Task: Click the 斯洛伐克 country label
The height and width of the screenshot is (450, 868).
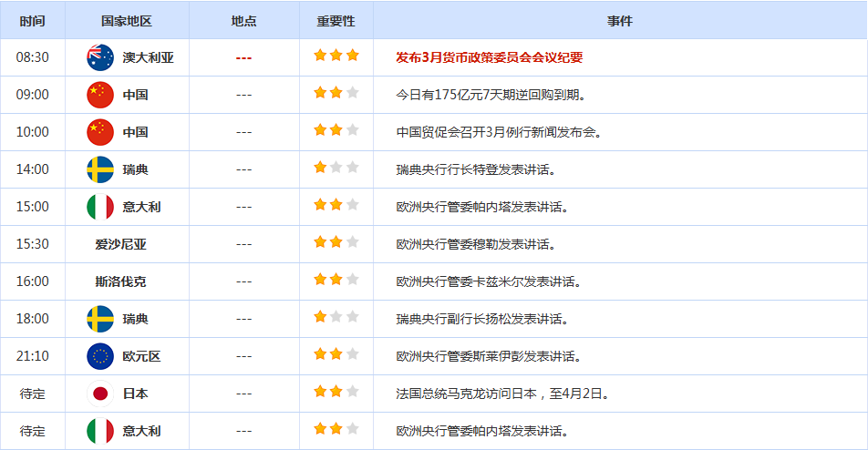Action: click(120, 281)
